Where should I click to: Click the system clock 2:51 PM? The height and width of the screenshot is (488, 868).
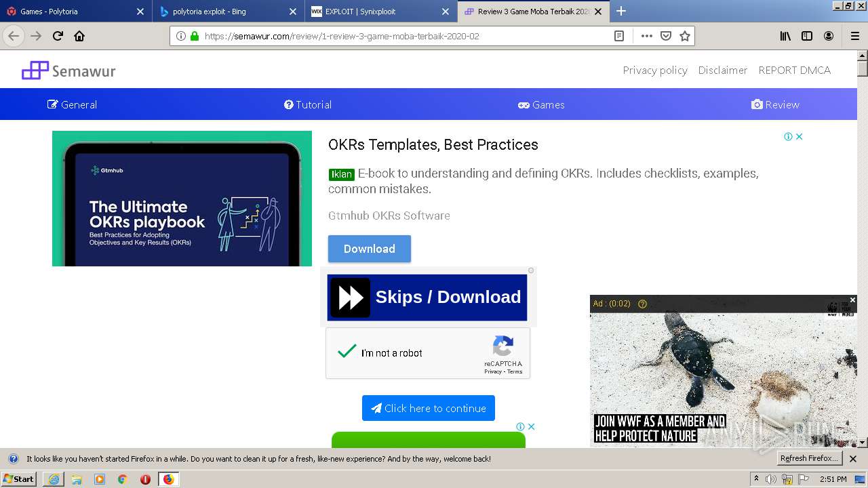pyautogui.click(x=833, y=479)
